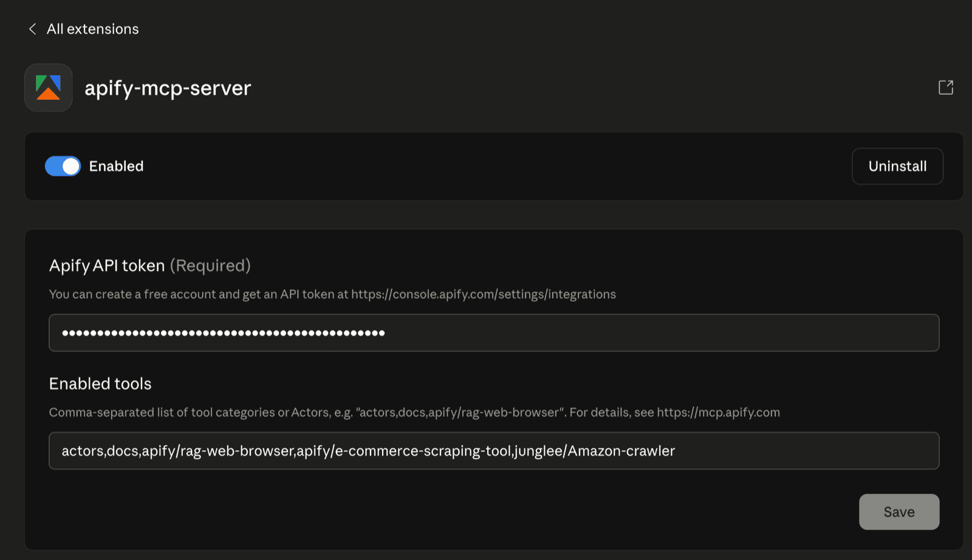This screenshot has width=972, height=560.
Task: Click the back chevron arrow icon
Action: 33,29
